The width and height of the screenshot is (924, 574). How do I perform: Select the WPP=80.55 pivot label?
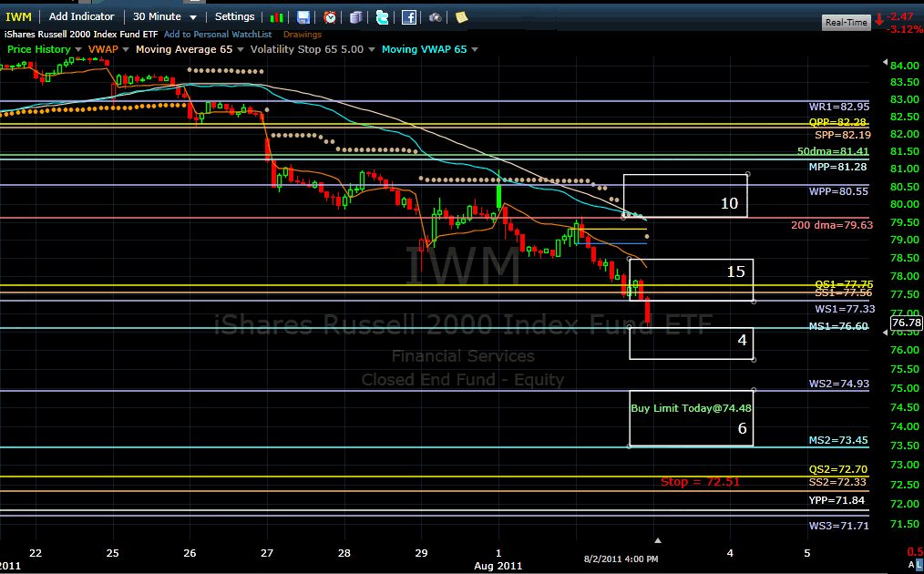(838, 191)
